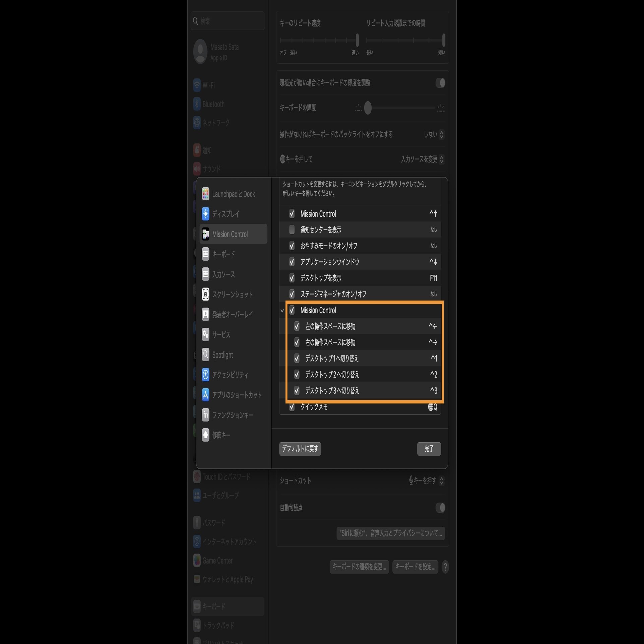This screenshot has width=644, height=644.
Task: Uncheck the デスクトップを表示 shortcut checkbox
Action: (x=292, y=278)
